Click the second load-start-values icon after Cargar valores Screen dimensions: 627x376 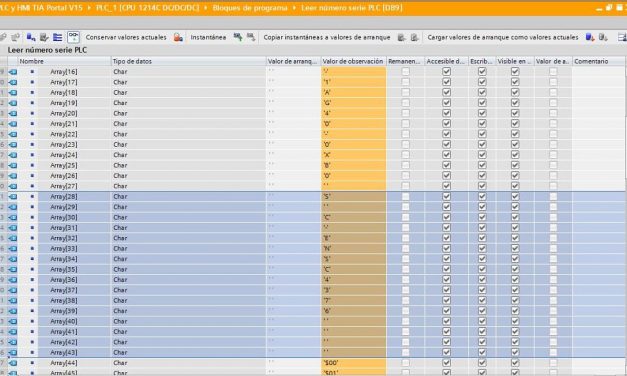603,37
